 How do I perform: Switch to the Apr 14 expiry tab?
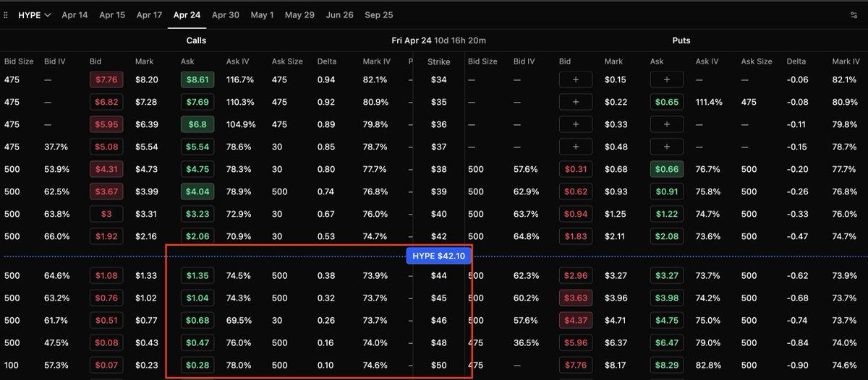(x=75, y=14)
